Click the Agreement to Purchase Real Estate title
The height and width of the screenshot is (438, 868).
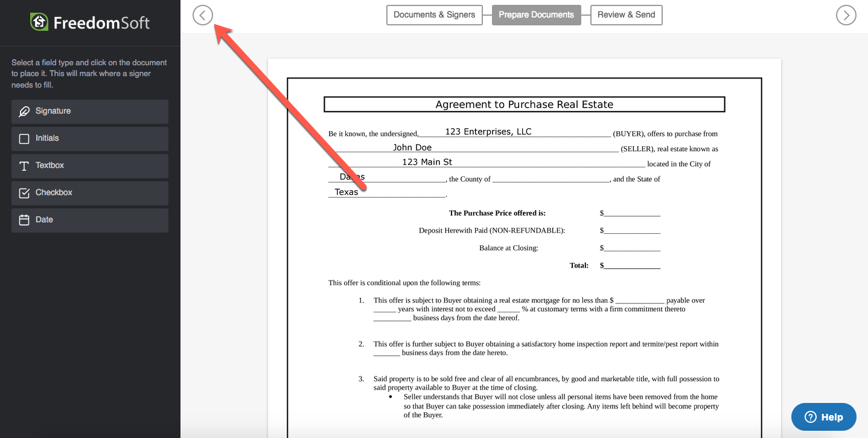point(525,105)
